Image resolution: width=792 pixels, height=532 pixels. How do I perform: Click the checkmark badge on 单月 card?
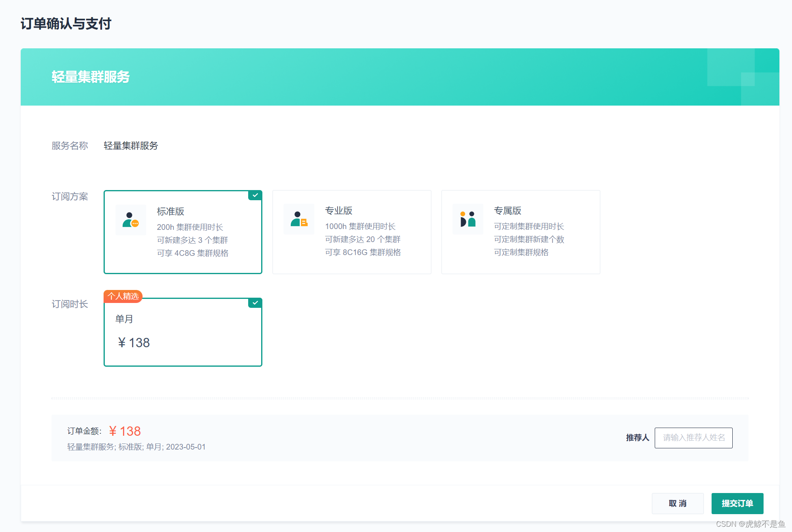[x=255, y=303]
